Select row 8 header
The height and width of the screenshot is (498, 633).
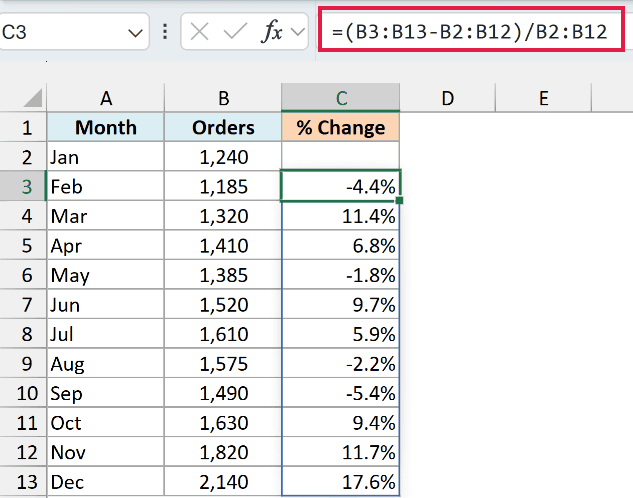pyautogui.click(x=23, y=333)
